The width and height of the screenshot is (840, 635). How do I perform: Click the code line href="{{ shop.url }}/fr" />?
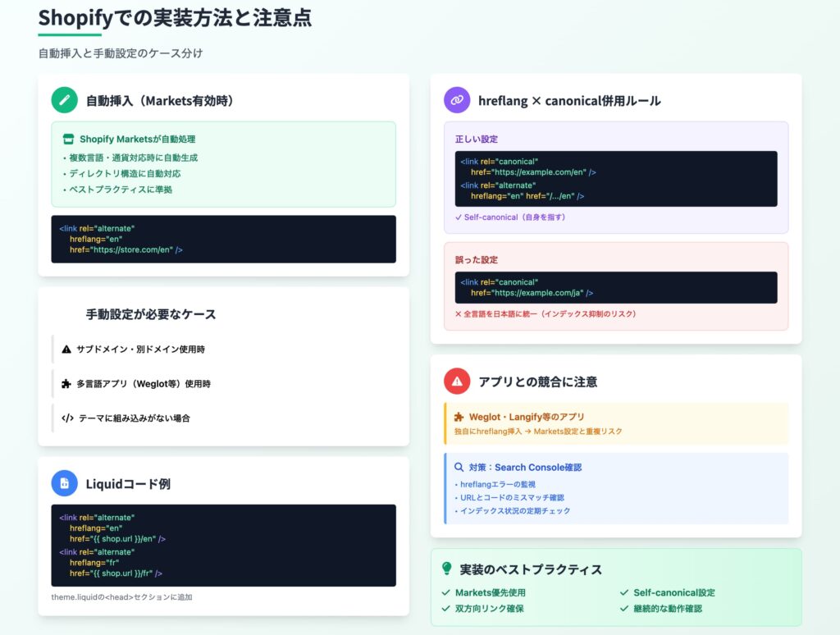click(x=116, y=573)
